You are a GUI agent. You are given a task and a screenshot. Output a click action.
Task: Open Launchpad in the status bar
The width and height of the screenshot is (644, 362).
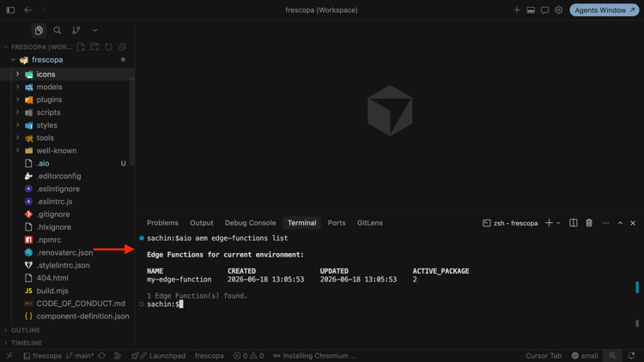[x=159, y=355]
